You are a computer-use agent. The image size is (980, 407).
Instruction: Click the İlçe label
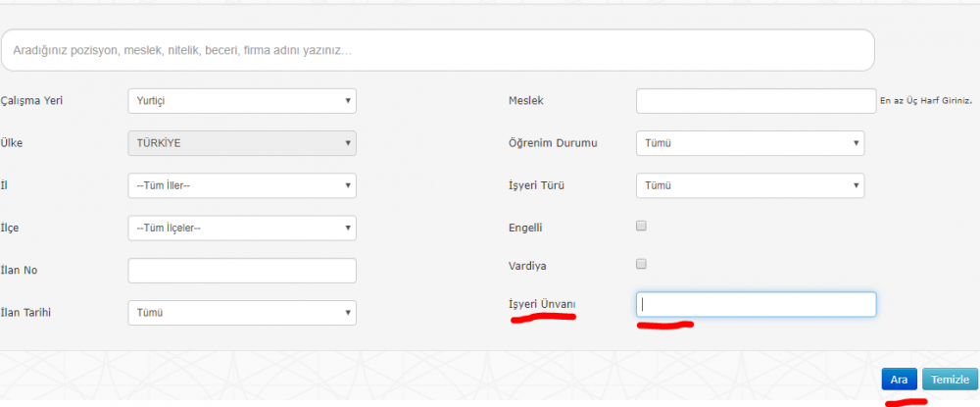[10, 229]
